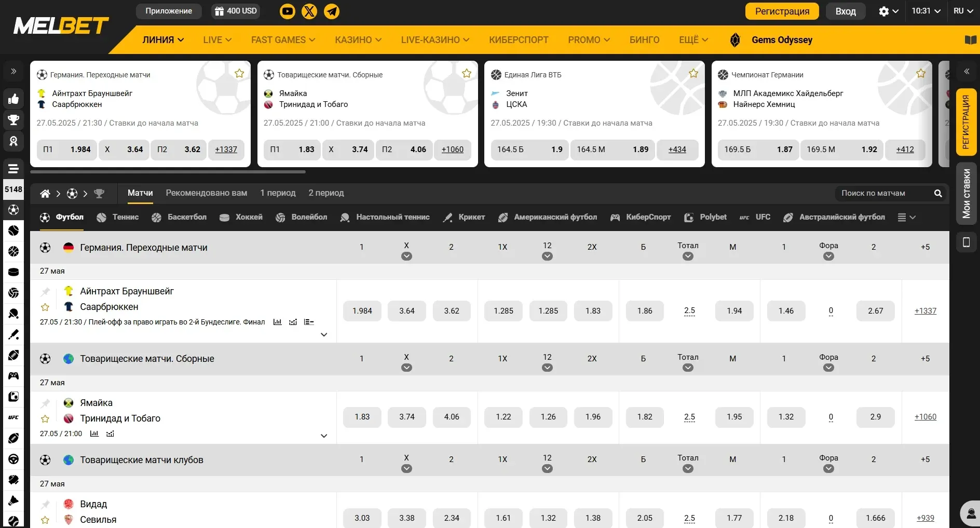Click the YouTube icon in header
The height and width of the screenshot is (528, 980).
pyautogui.click(x=287, y=11)
